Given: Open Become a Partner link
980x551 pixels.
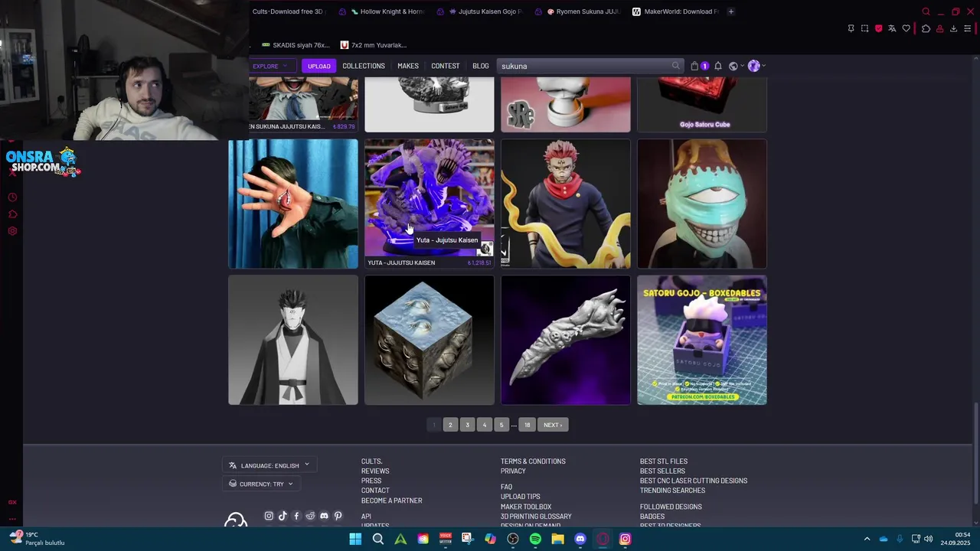Looking at the screenshot, I should click(391, 500).
